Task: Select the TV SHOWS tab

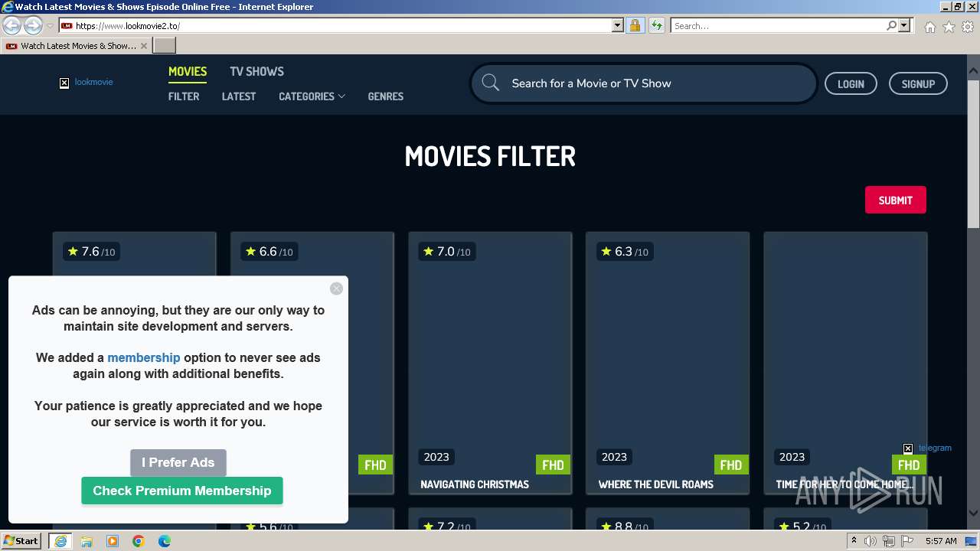Action: coord(256,71)
